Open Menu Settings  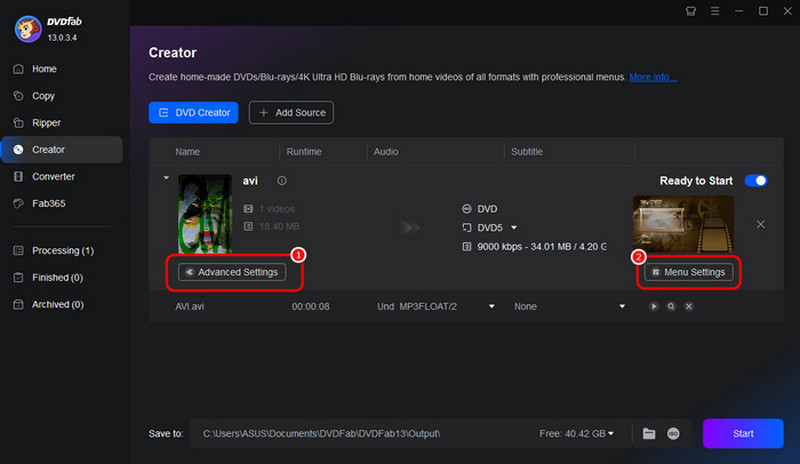point(689,272)
